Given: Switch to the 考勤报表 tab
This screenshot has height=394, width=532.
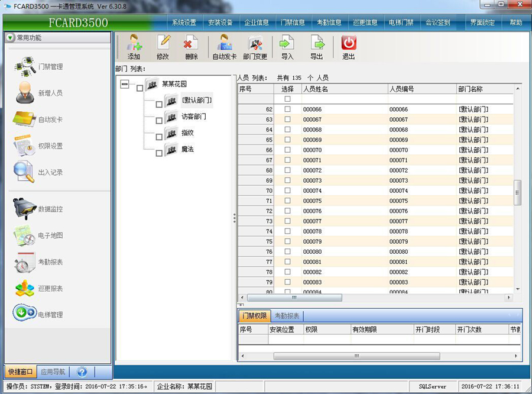Looking at the screenshot, I should click(287, 316).
